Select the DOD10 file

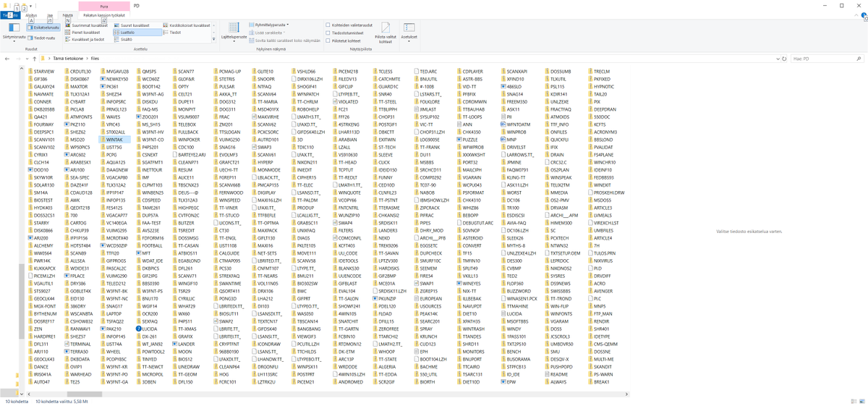tap(37, 169)
